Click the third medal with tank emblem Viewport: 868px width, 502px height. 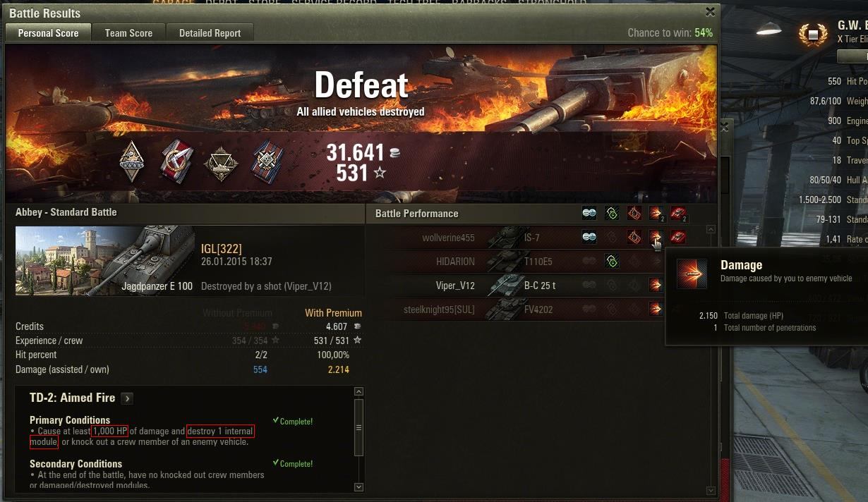click(x=220, y=162)
